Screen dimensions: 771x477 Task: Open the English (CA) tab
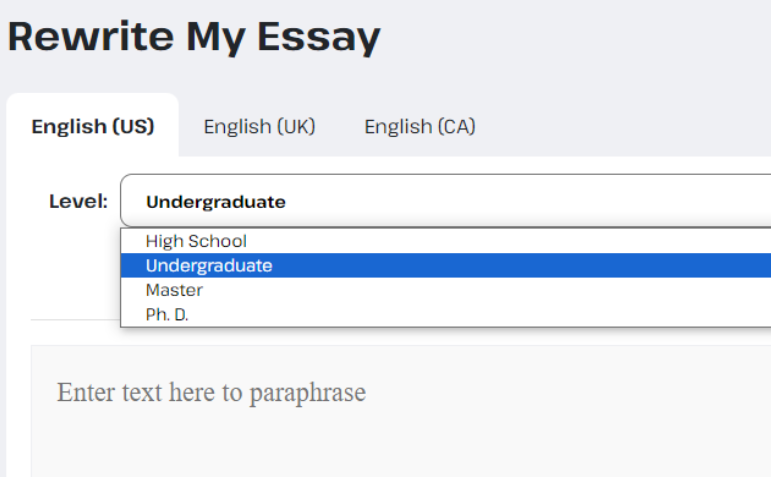(x=419, y=127)
